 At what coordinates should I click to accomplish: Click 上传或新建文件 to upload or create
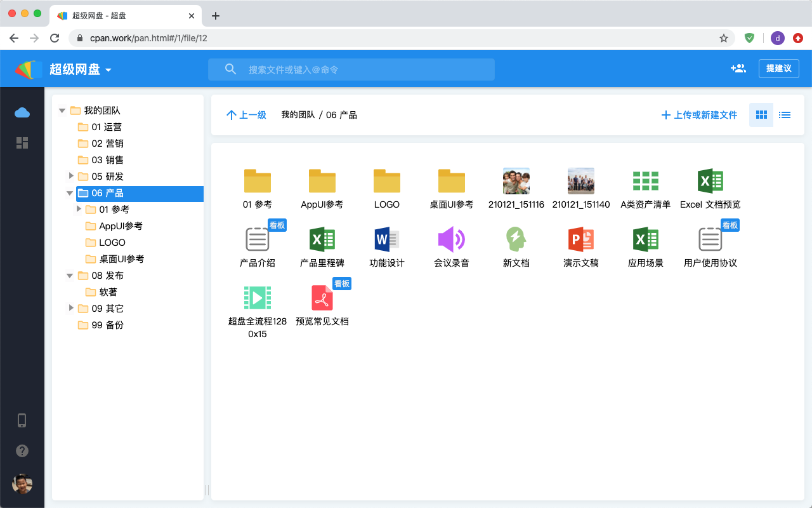coord(699,115)
